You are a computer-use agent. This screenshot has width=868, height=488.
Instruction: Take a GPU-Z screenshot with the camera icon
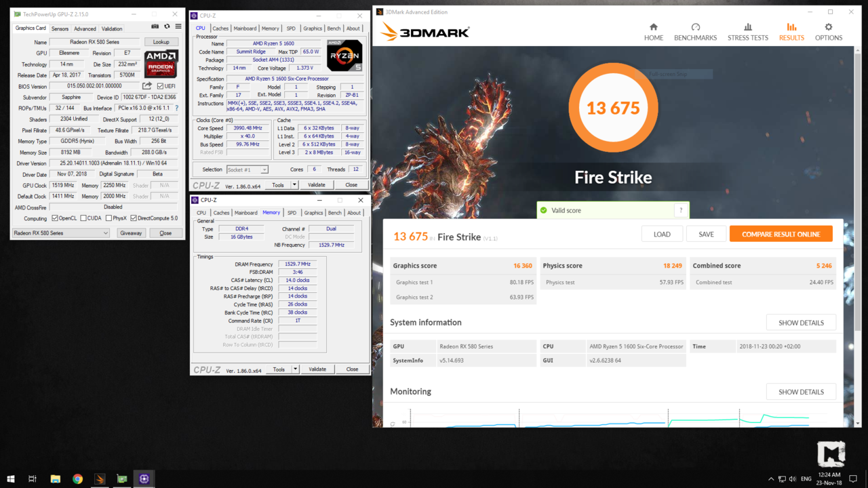coord(155,26)
